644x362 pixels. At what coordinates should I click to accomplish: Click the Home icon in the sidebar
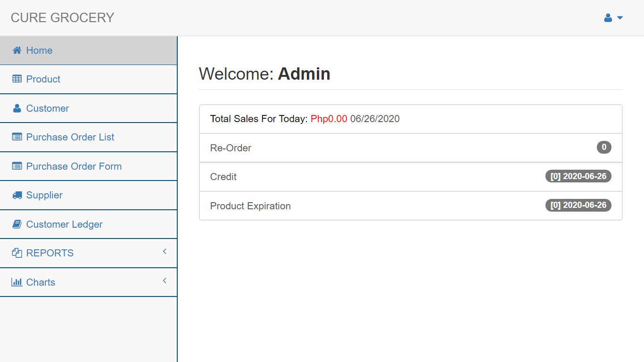coord(17,50)
